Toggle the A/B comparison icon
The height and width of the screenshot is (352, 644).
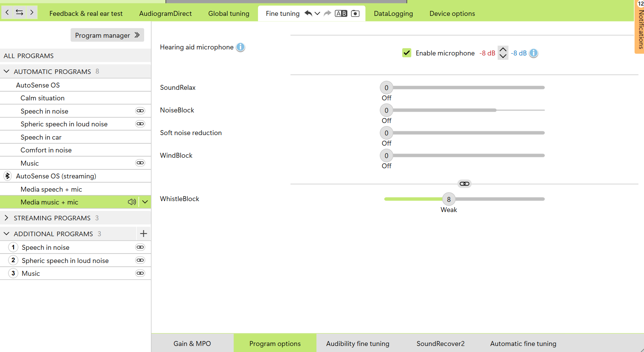click(341, 14)
